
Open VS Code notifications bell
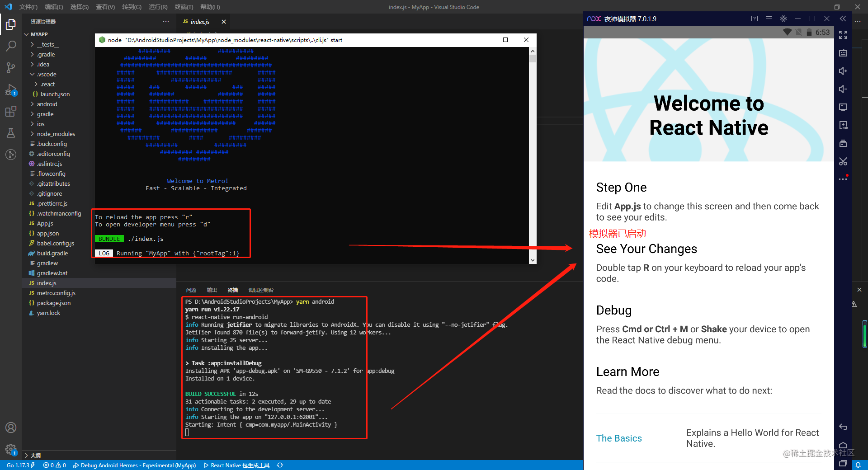pyautogui.click(x=858, y=465)
